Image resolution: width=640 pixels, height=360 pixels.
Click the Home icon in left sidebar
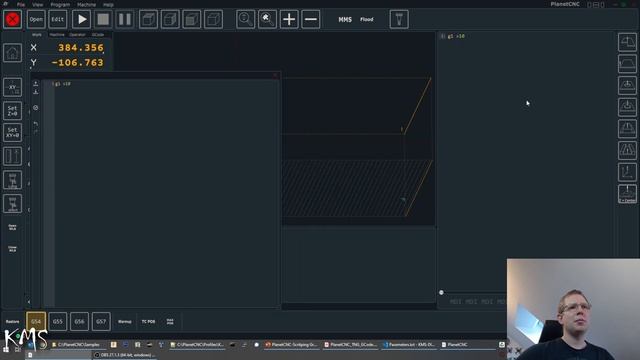point(12,53)
